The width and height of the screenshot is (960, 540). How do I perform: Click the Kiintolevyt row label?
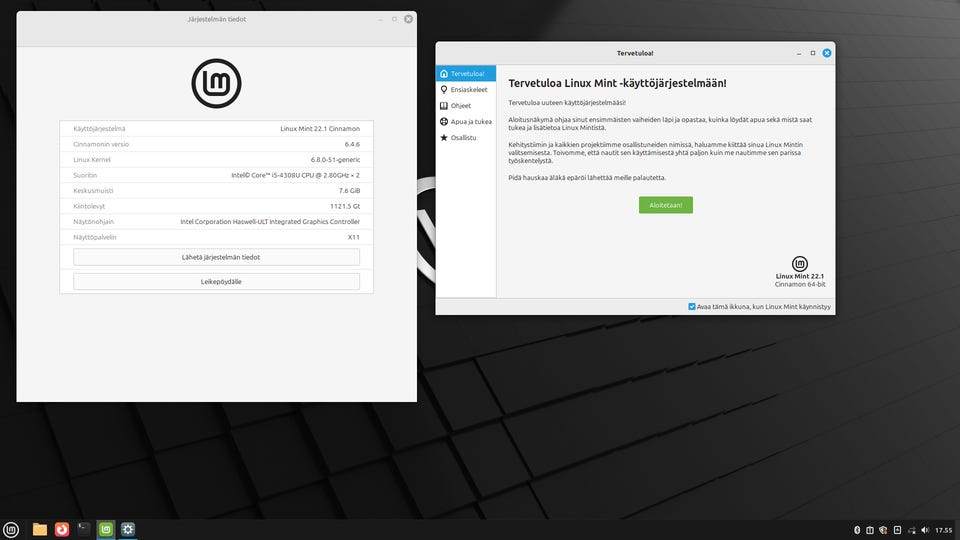pyautogui.click(x=89, y=206)
